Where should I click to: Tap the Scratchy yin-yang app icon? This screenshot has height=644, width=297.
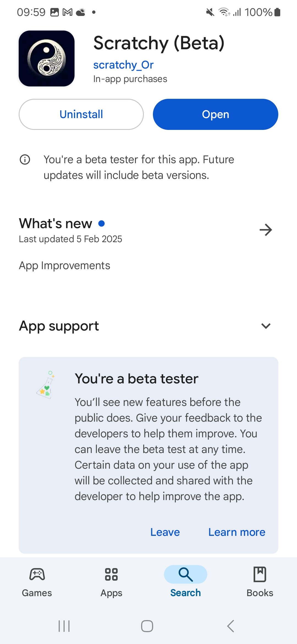(46, 58)
